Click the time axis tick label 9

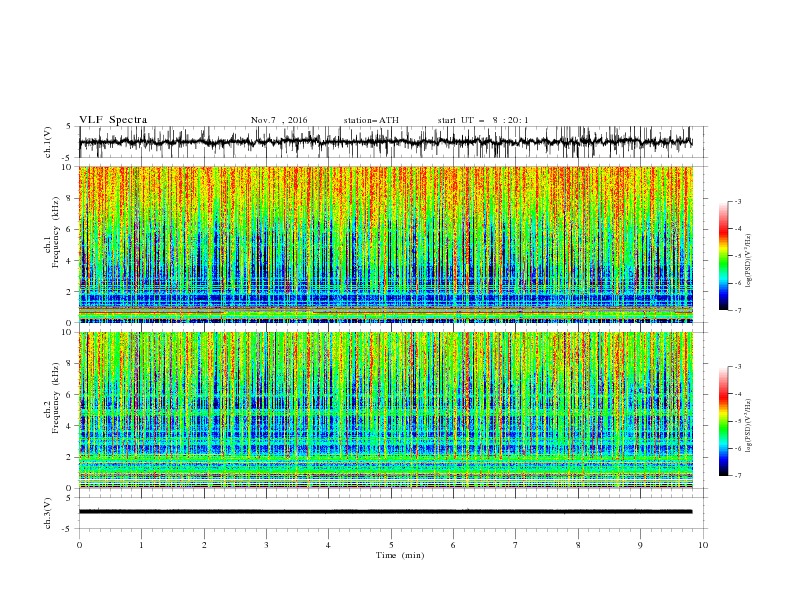[x=640, y=545]
